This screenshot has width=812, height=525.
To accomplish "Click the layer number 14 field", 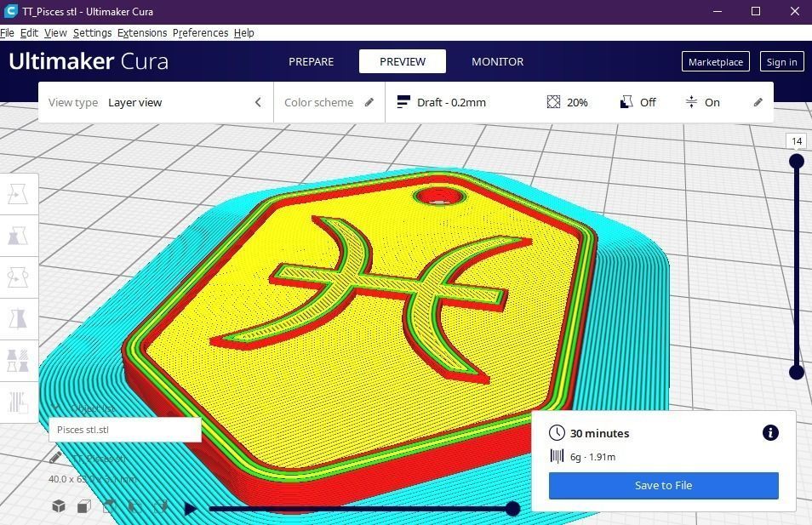I will coord(797,141).
